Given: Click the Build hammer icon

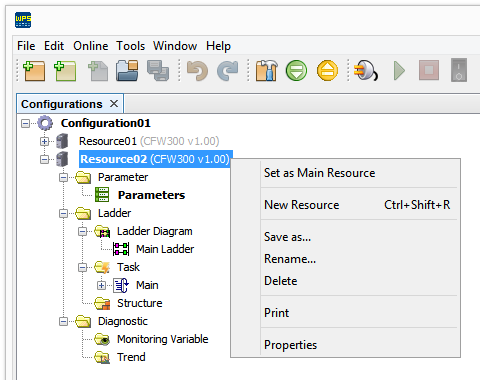Looking at the screenshot, I should (x=267, y=71).
